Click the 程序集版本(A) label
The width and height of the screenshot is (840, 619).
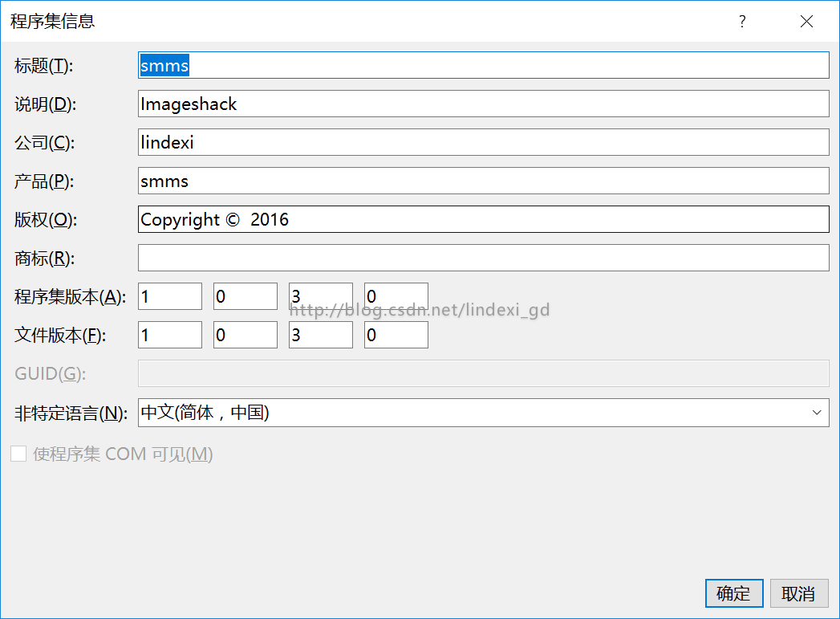coord(70,297)
